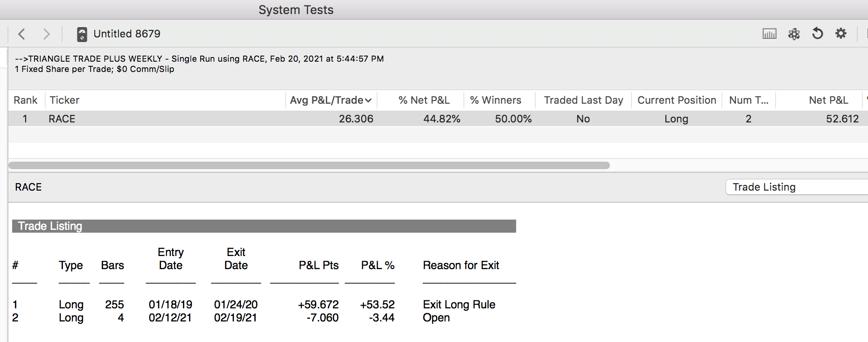The width and height of the screenshot is (868, 342).
Task: Click the Long current position cell
Action: (x=676, y=119)
